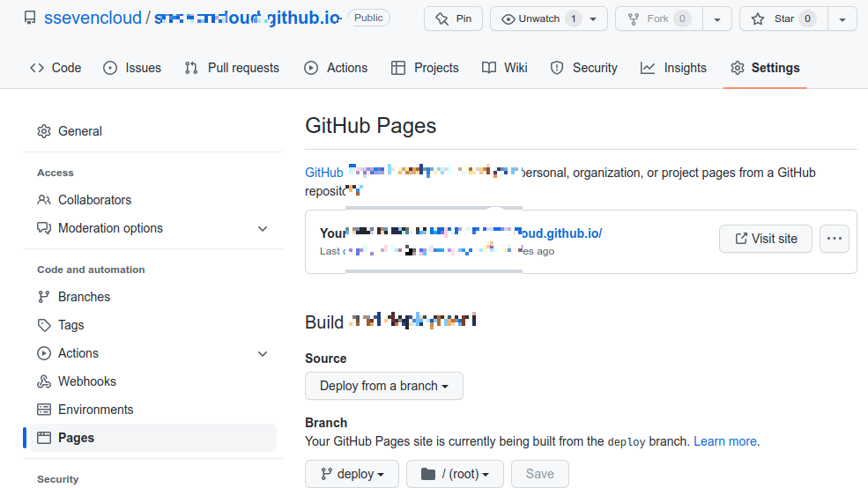
Task: Expand the sidebar Actions chevron
Action: click(x=263, y=353)
